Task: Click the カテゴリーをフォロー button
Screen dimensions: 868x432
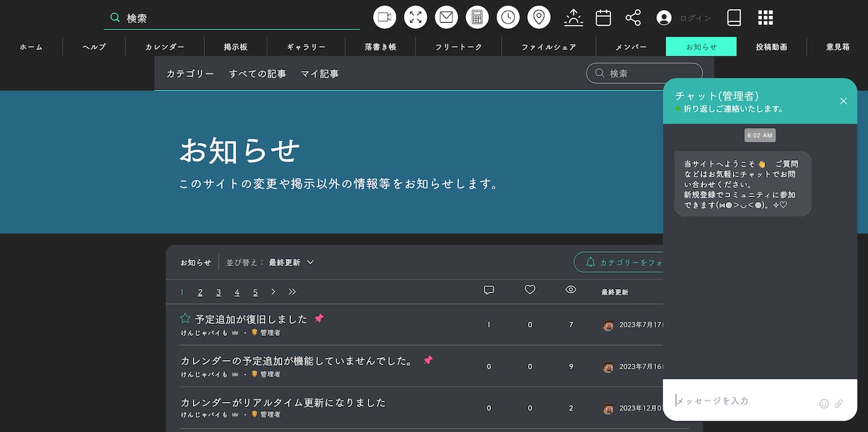Action: (620, 262)
